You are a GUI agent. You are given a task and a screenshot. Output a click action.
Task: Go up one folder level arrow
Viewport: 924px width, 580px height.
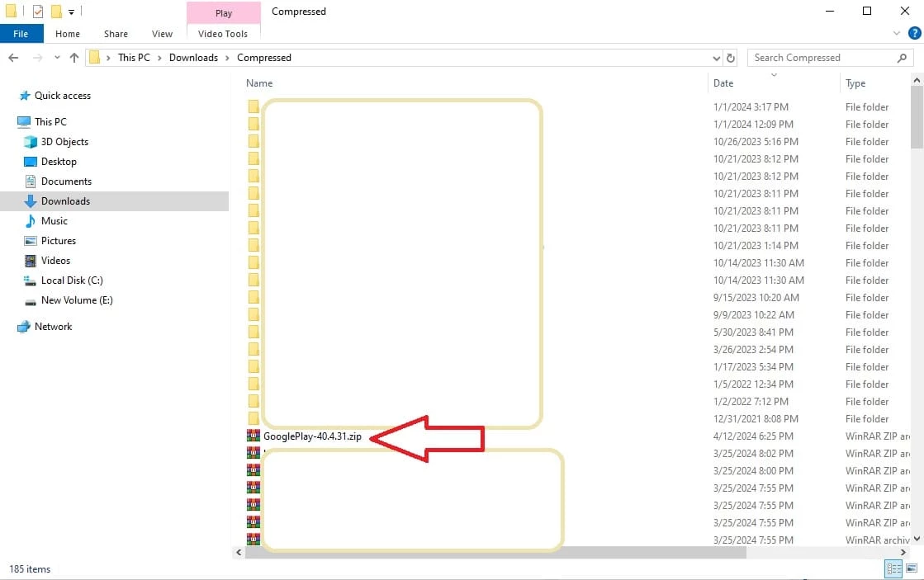coord(74,58)
